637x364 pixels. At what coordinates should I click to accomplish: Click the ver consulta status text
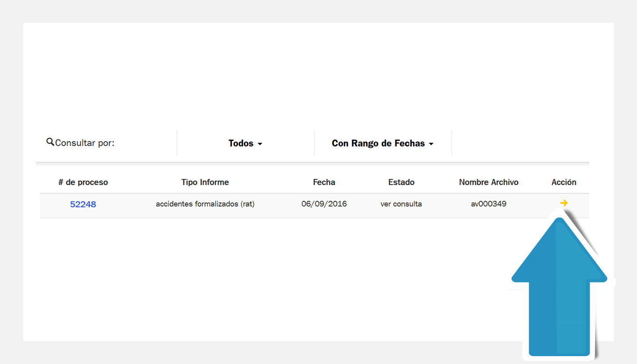401,204
